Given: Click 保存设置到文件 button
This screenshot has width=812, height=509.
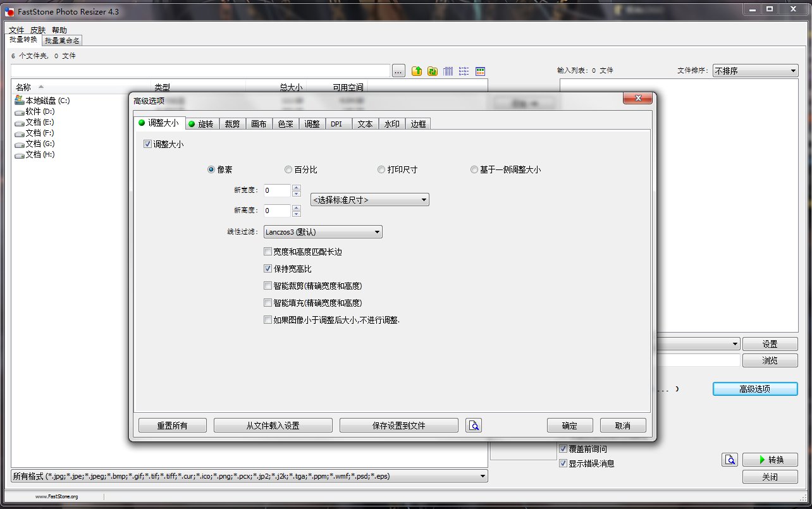Looking at the screenshot, I should [x=399, y=426].
